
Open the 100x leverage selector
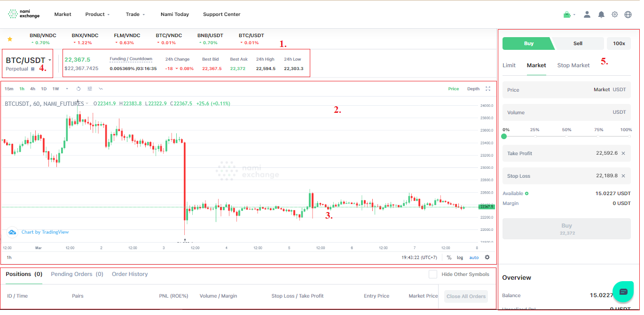tap(619, 43)
